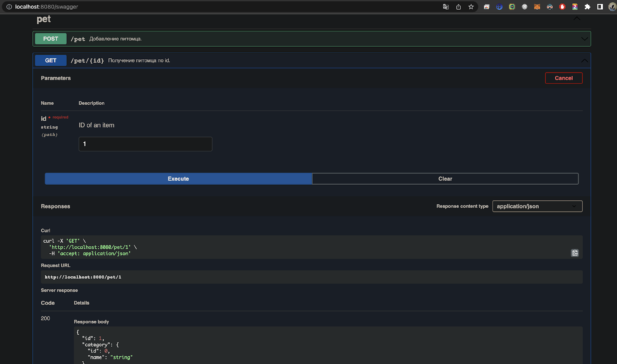Toggle the browser side panel icon

pyautogui.click(x=600, y=7)
